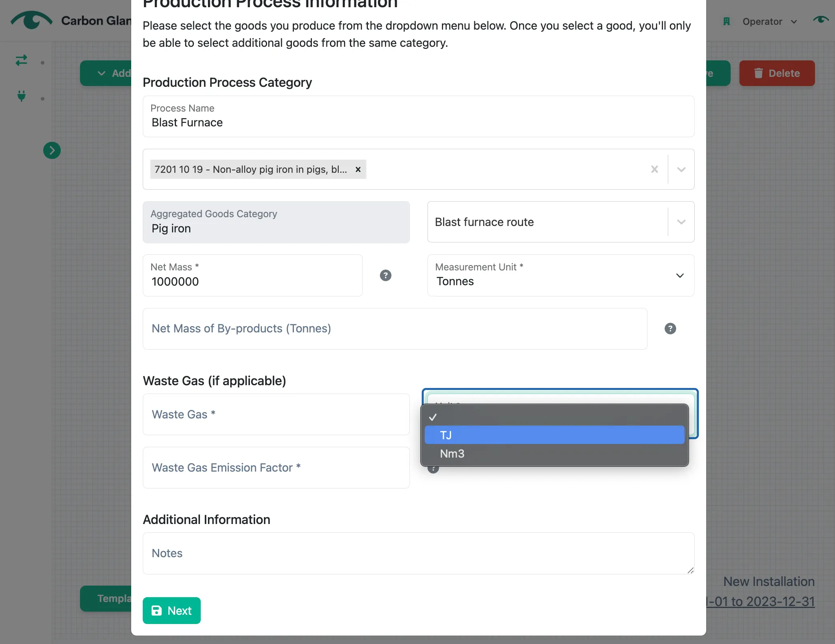This screenshot has height=644, width=835.
Task: Click the trash icon on Delete button
Action: (x=758, y=73)
